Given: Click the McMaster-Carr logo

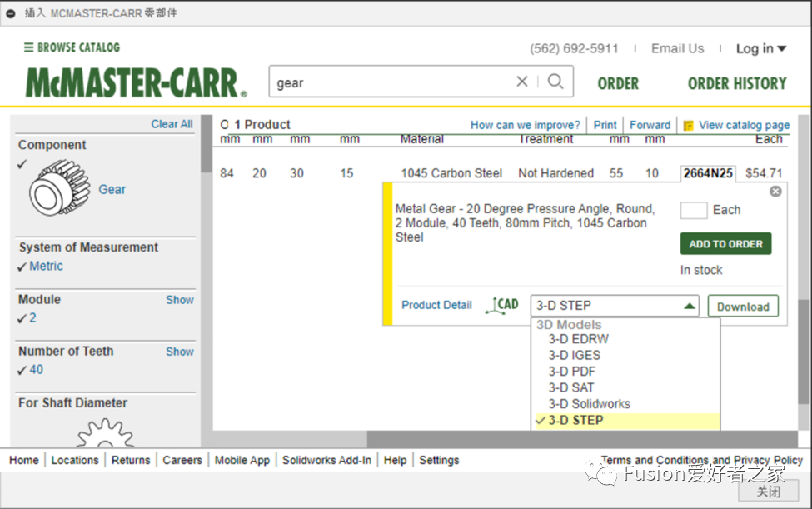Looking at the screenshot, I should [137, 82].
